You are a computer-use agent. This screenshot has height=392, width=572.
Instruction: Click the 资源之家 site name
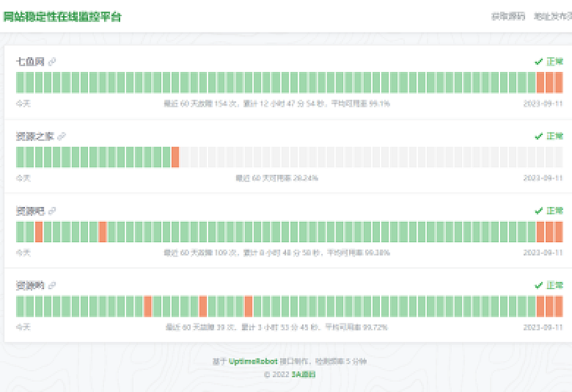pyautogui.click(x=35, y=136)
